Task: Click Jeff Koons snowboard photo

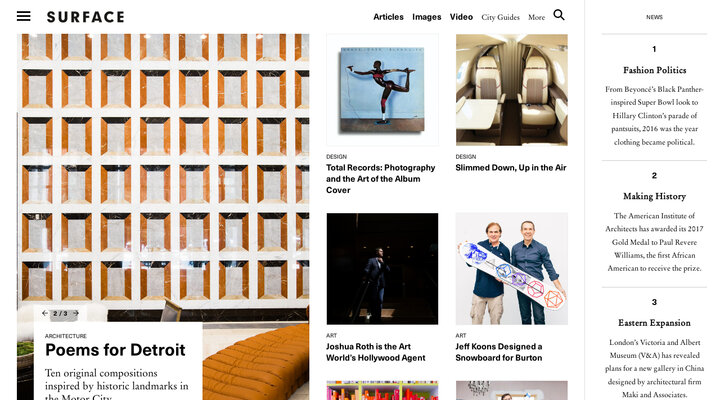Action: pos(512,269)
